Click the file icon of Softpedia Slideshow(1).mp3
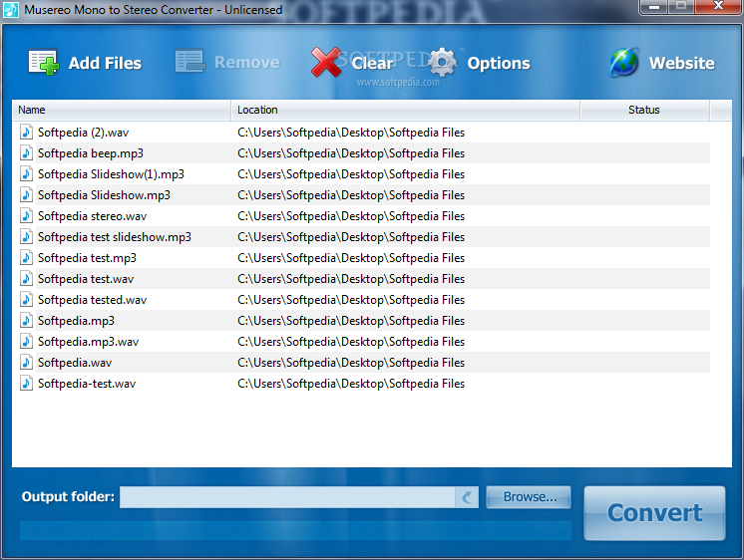This screenshot has height=560, width=744. pos(26,173)
